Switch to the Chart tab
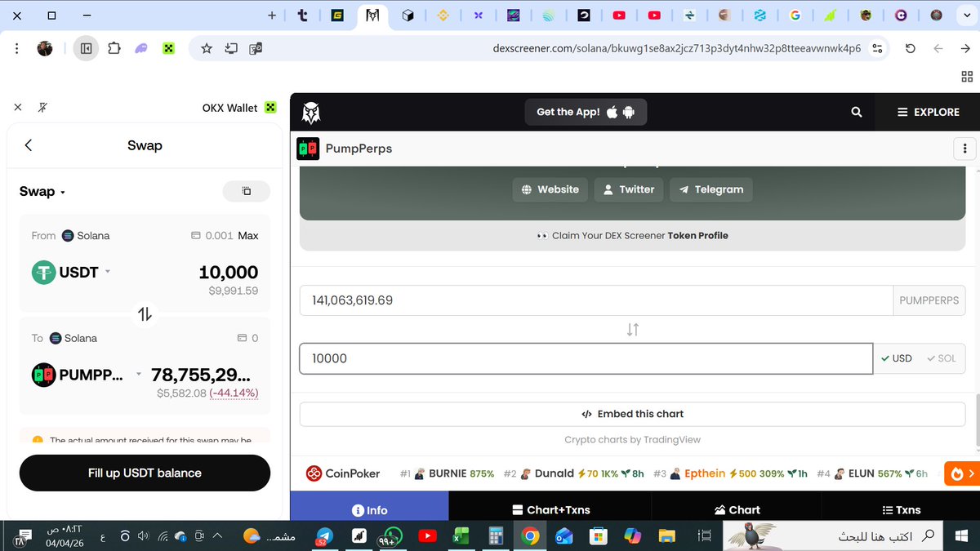Screen dimensions: 980x551 tap(737, 509)
